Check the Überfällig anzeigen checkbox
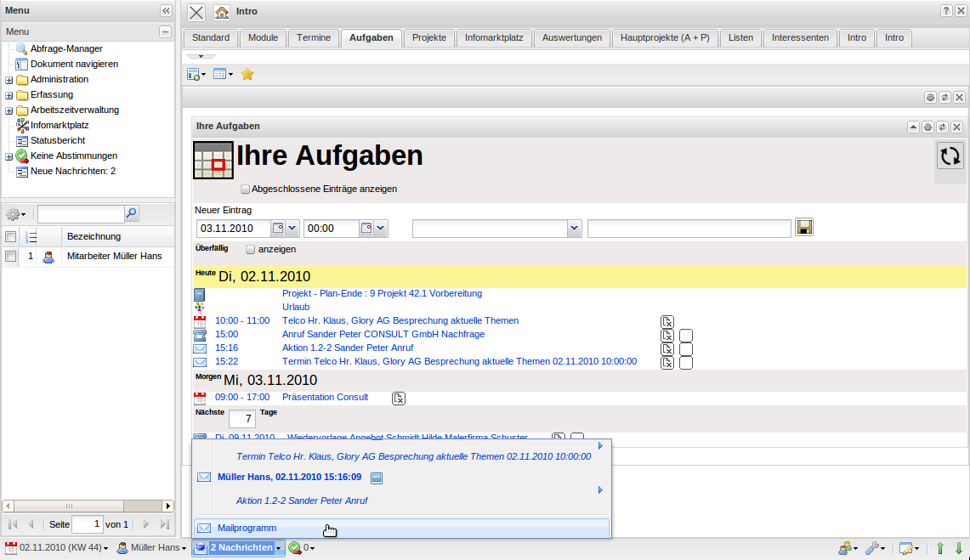 tap(250, 250)
